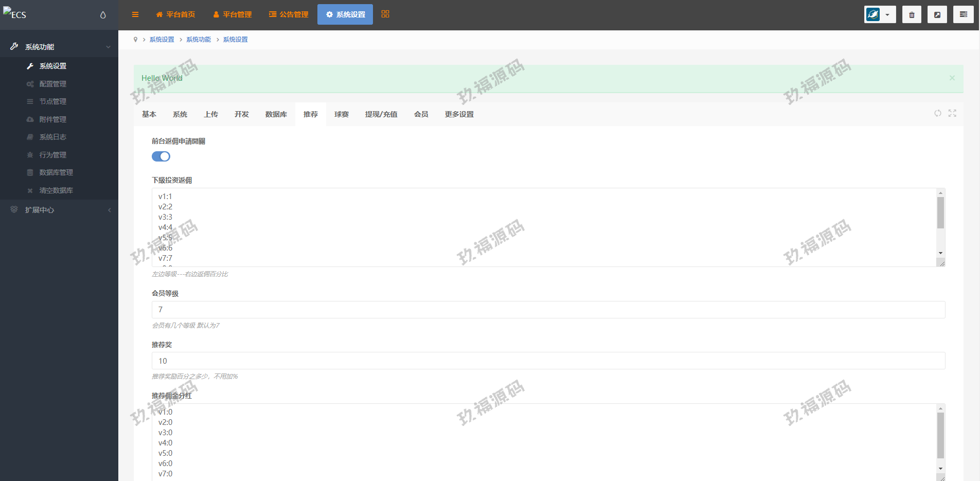Switch to the 提现/充值 tab
This screenshot has height=481, width=980.
[381, 114]
